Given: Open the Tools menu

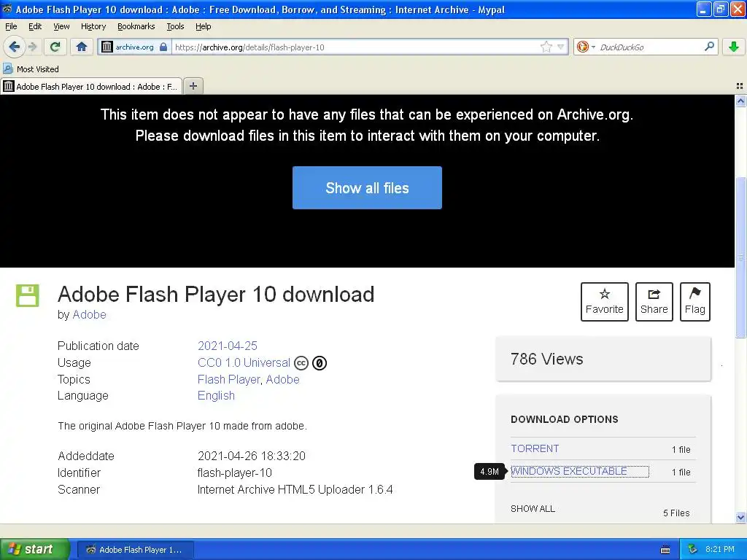Looking at the screenshot, I should 175,26.
